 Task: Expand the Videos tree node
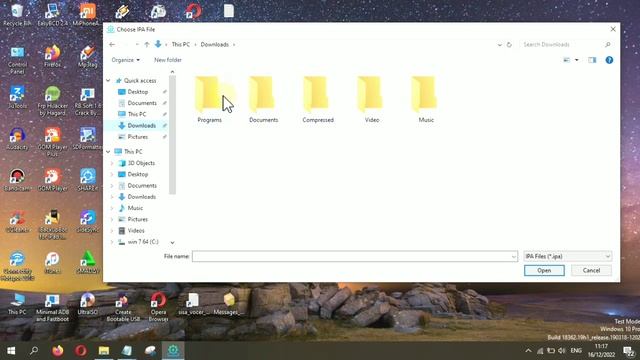(x=112, y=231)
